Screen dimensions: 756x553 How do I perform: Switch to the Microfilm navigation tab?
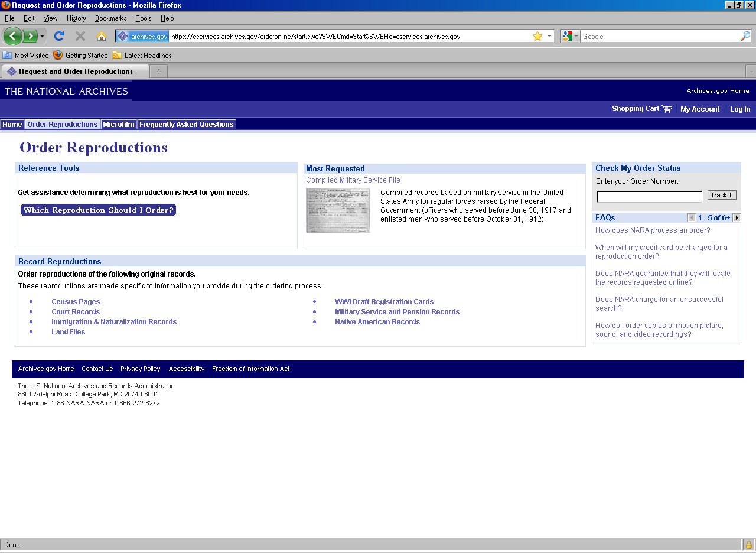click(119, 125)
